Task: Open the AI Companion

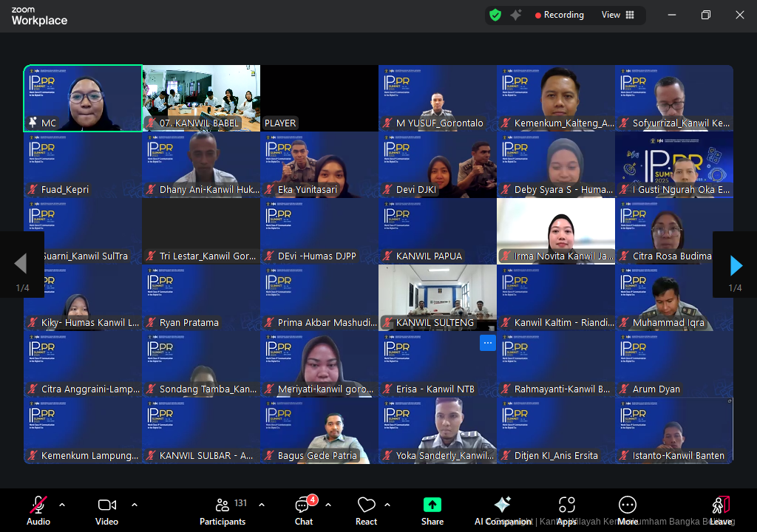Action: 503,511
